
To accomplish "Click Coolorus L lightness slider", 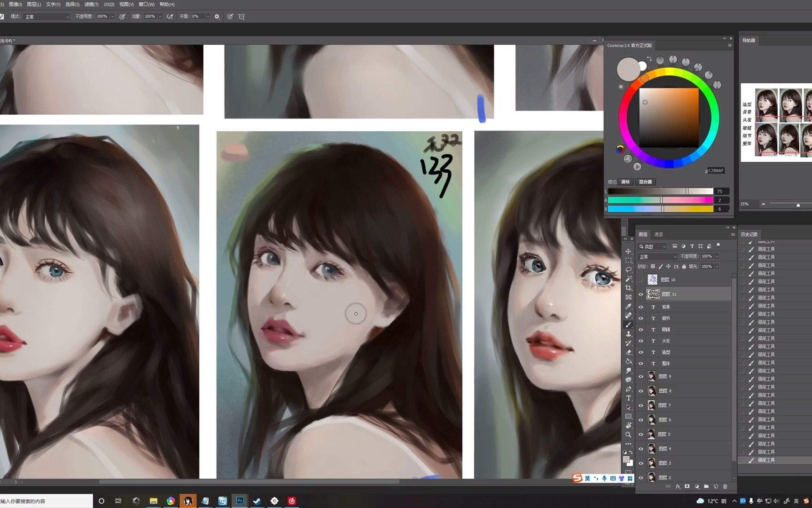I will click(660, 191).
